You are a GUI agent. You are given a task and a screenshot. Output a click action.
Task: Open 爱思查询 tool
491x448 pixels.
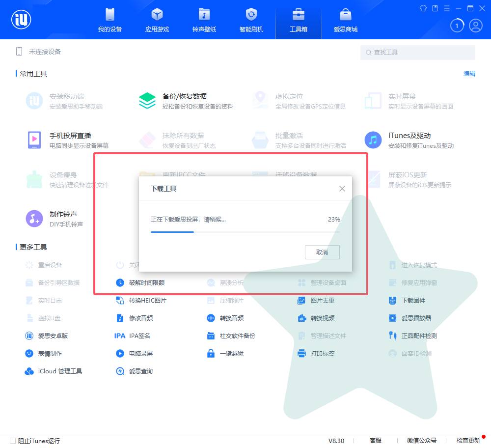point(135,371)
